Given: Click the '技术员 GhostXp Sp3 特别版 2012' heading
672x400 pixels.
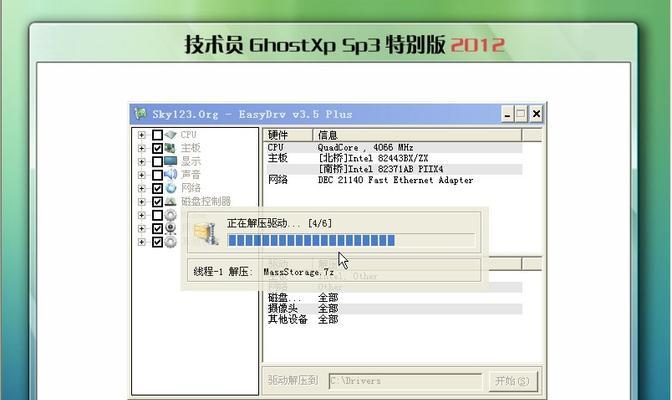Looking at the screenshot, I should (345, 45).
